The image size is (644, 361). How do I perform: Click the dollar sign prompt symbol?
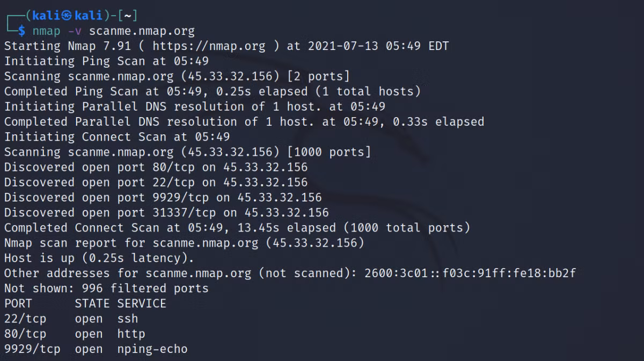[21, 31]
